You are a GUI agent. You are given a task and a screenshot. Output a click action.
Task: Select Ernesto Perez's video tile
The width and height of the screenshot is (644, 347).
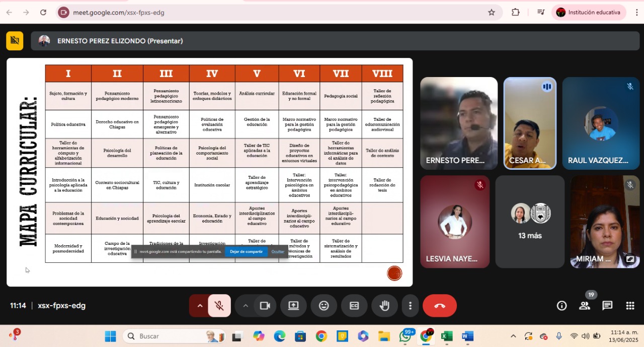coord(459,123)
